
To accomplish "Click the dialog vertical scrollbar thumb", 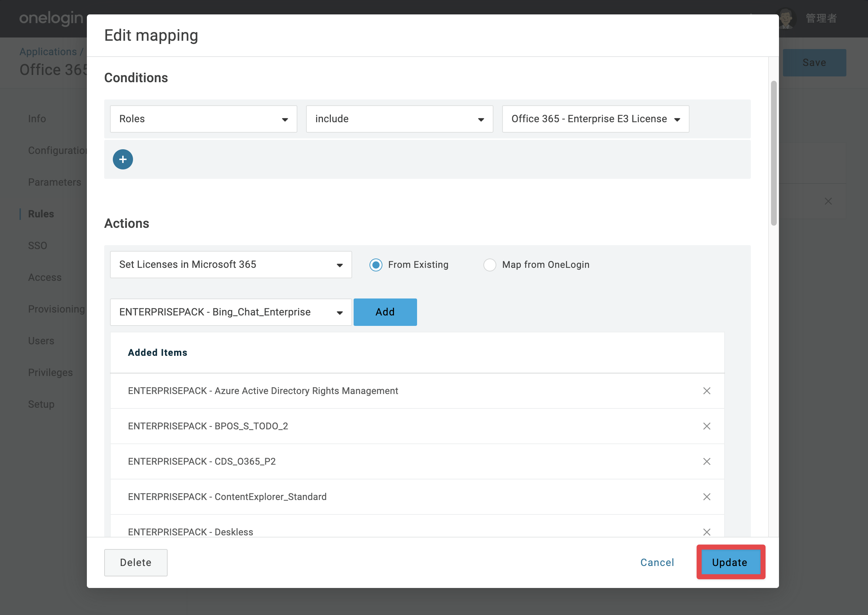I will [x=774, y=153].
